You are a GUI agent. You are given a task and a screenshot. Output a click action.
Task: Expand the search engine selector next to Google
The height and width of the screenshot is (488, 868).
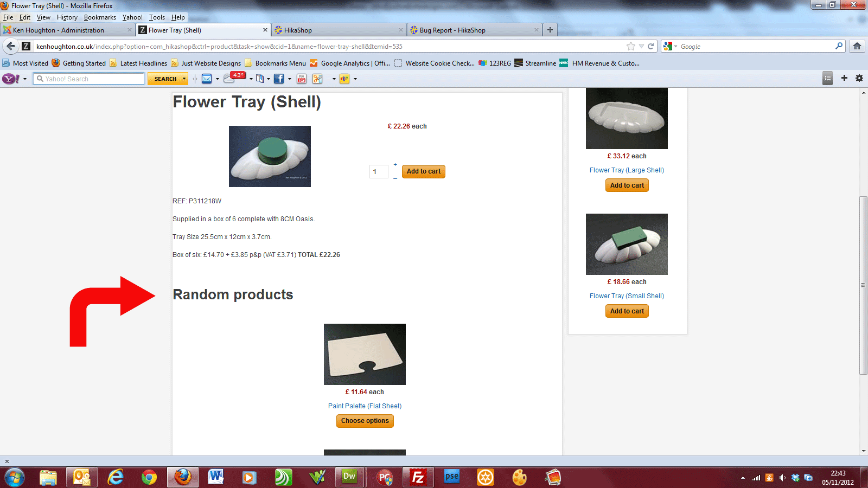point(675,47)
